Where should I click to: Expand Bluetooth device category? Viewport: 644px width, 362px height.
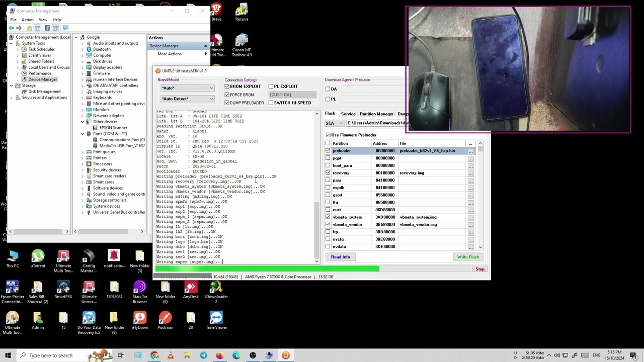(83, 49)
